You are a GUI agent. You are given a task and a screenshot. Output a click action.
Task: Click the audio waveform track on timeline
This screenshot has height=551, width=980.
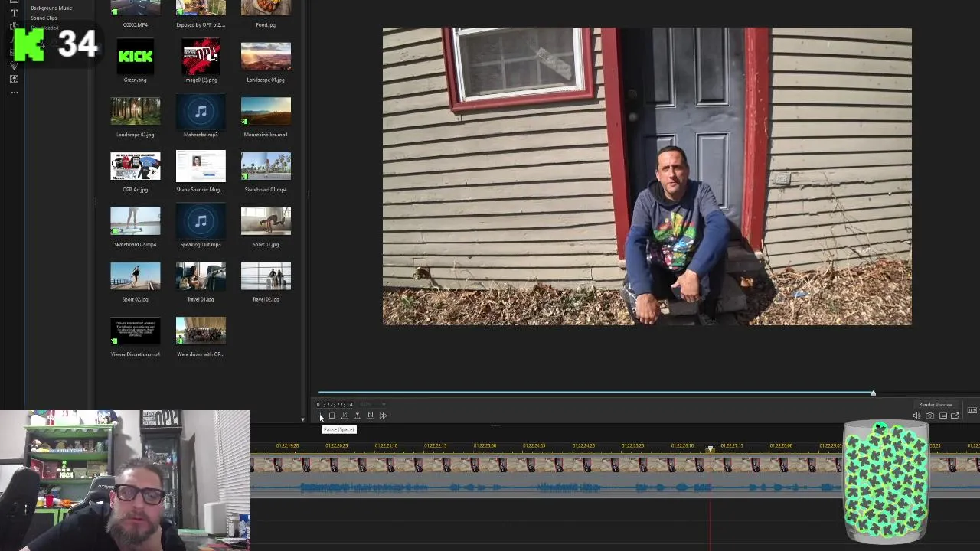pos(546,487)
